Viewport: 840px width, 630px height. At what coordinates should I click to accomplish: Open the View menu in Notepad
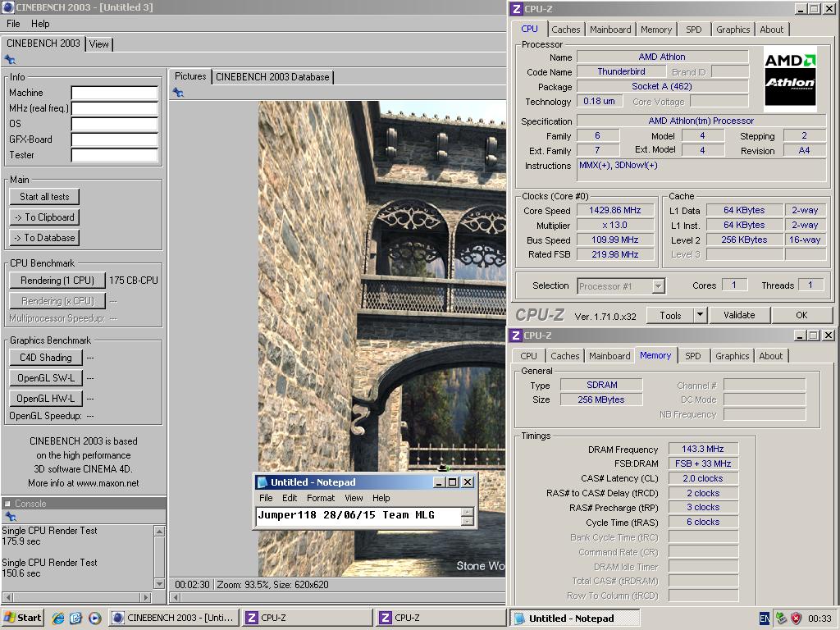click(x=354, y=498)
